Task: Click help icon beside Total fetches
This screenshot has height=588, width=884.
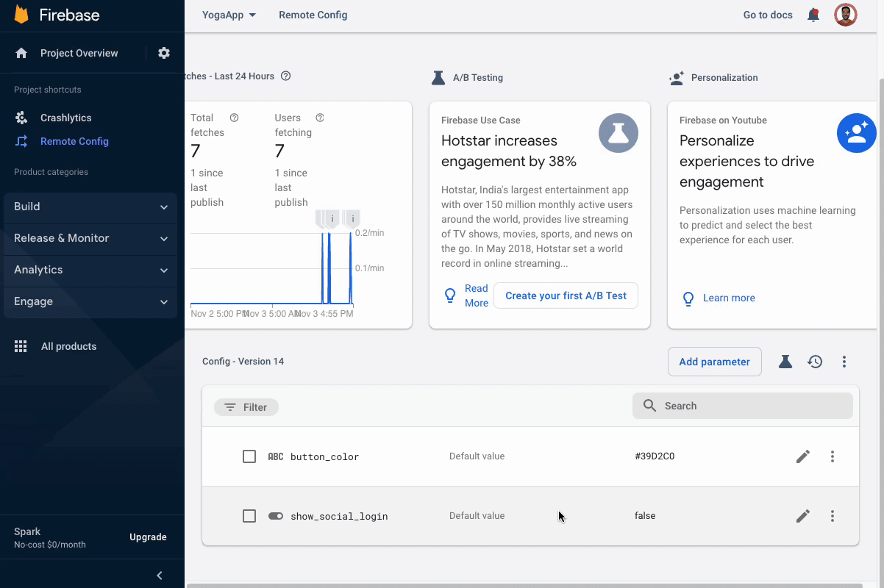Action: pos(235,118)
